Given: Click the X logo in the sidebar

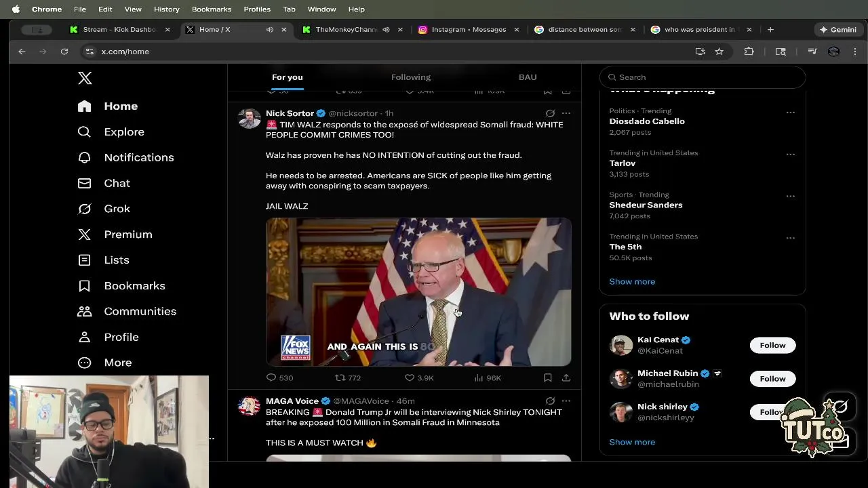Looking at the screenshot, I should (x=85, y=78).
